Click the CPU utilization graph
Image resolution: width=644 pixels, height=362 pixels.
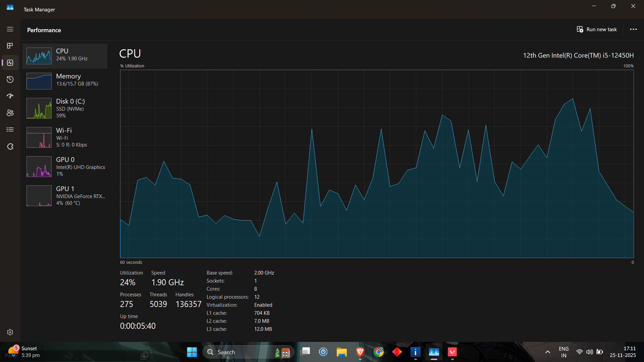(x=377, y=164)
